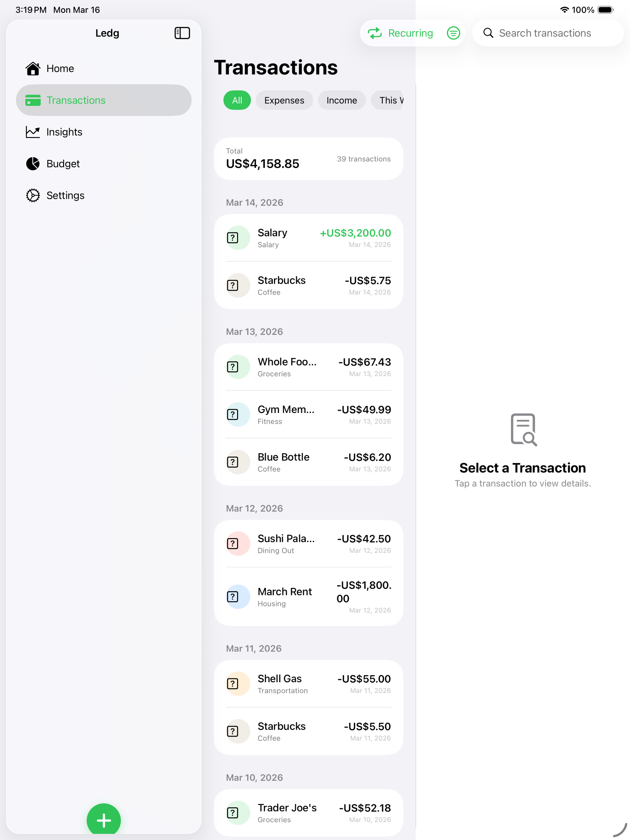630x840 pixels.
Task: Open Starbucks transaction of -US$5.75
Action: coord(308,285)
